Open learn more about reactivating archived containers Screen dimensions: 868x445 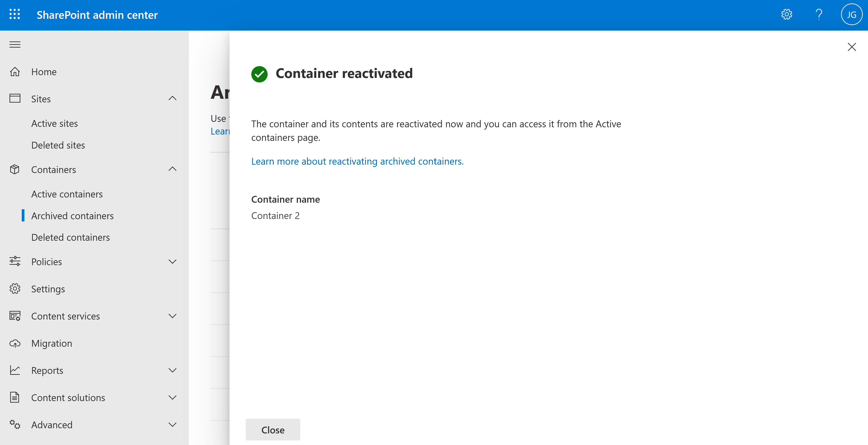click(357, 161)
